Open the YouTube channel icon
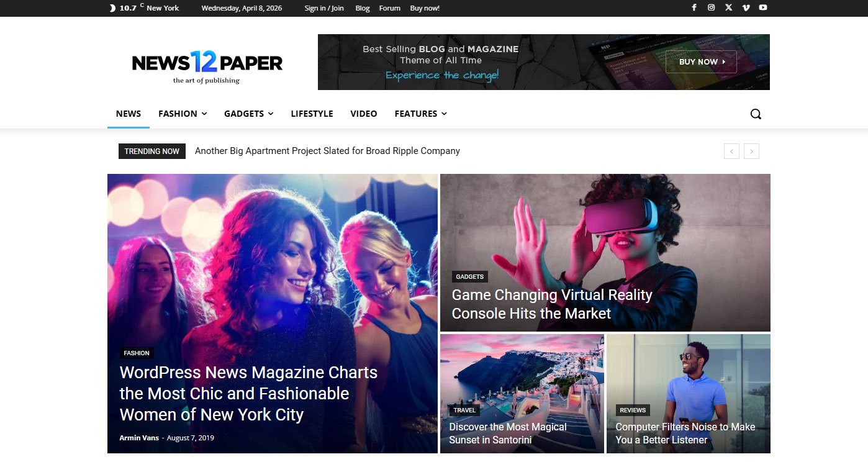 [763, 7]
